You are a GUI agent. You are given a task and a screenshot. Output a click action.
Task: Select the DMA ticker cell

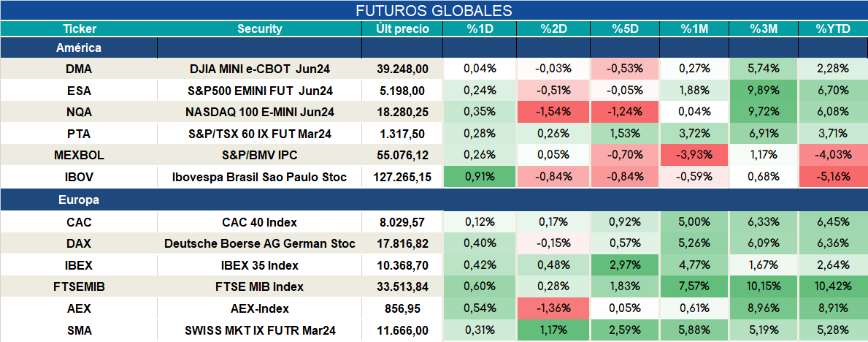(79, 69)
